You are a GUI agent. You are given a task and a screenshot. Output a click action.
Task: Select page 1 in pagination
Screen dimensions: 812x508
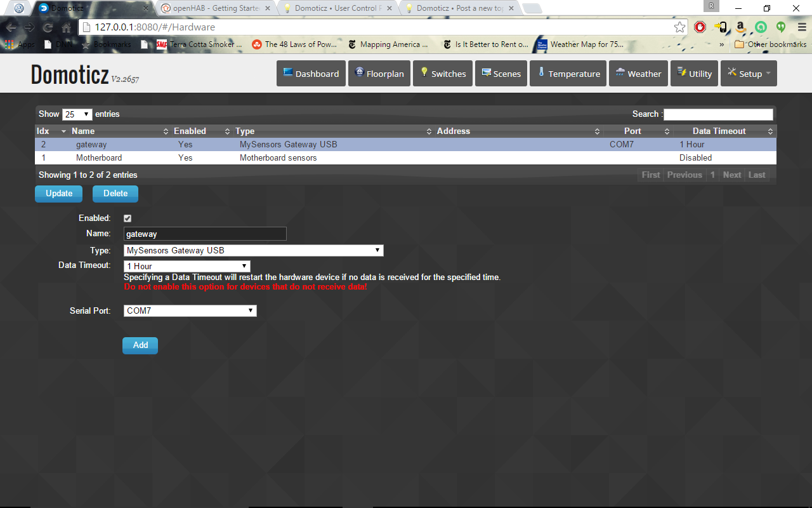coord(712,175)
